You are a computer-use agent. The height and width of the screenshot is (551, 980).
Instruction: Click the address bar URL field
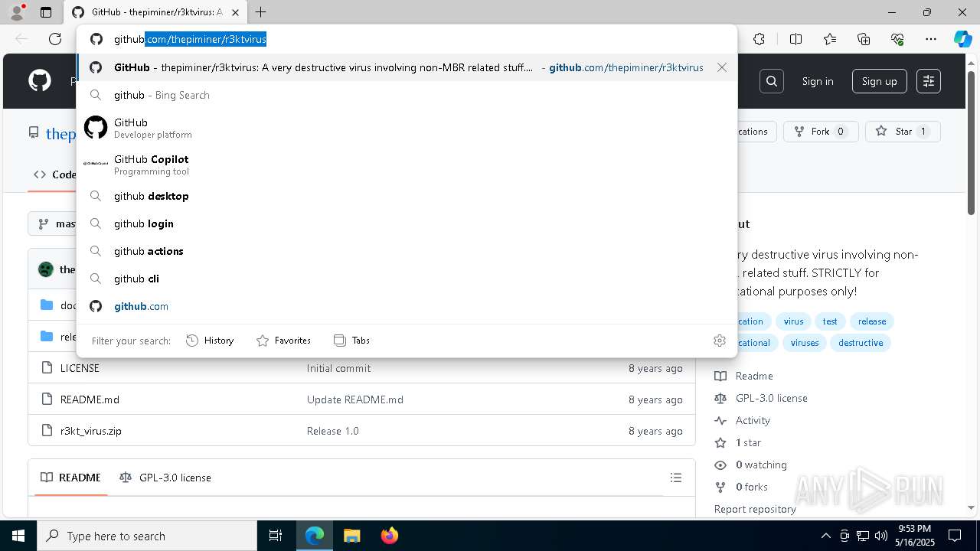[x=406, y=39]
